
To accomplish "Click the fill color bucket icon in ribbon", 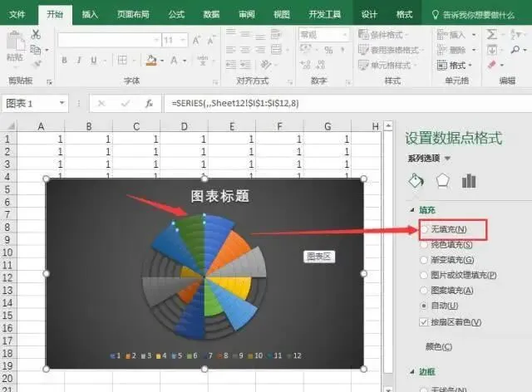I will point(151,61).
